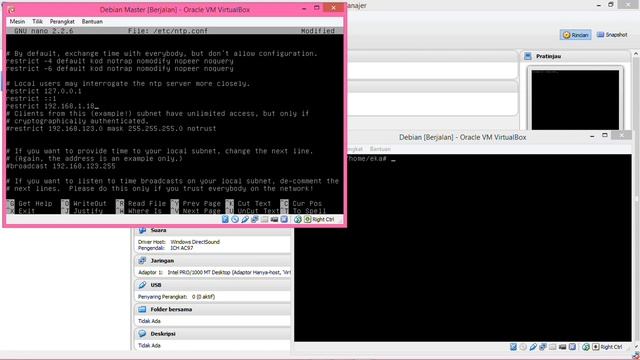Click network adapter icon in Debian Master status bar
The image size is (640, 360).
point(255,219)
